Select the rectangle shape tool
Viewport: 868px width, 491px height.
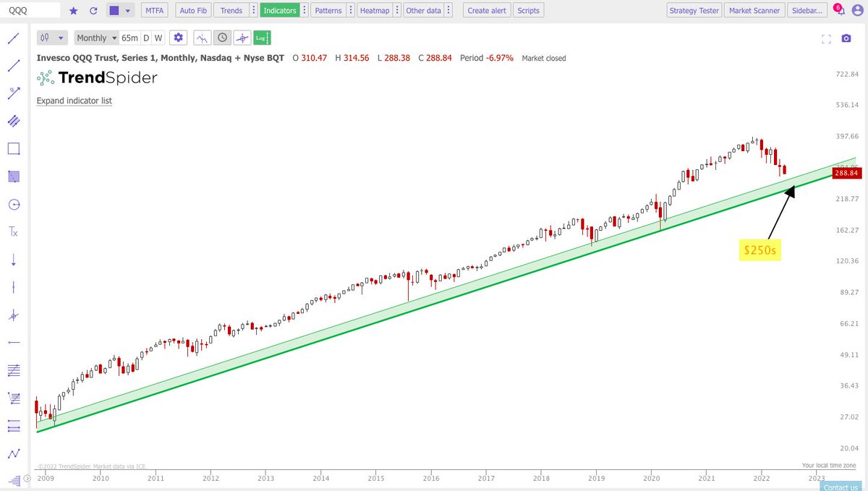[13, 149]
